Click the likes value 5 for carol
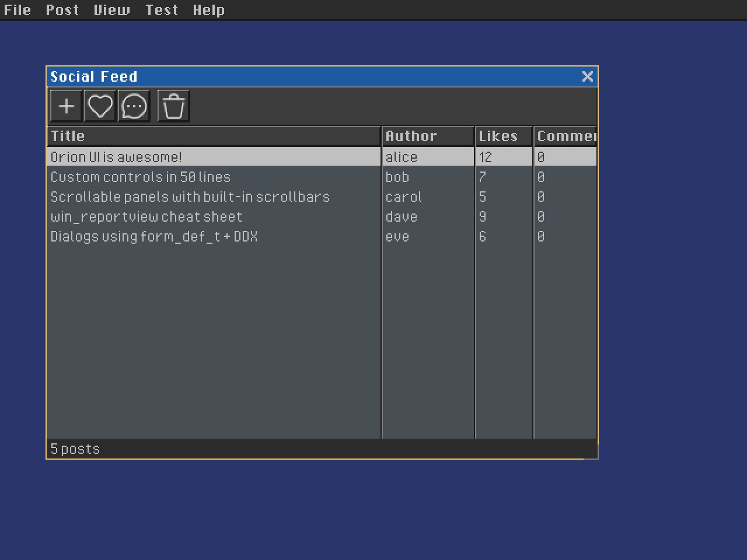747x560 pixels. (x=482, y=197)
